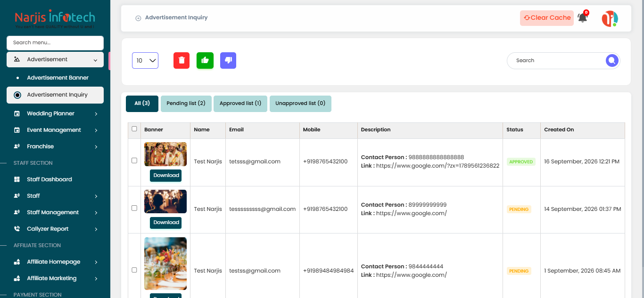Viewport: 644px width, 298px height.
Task: Tick the checkbox for tesssssssss@gmail.com row
Action: pyautogui.click(x=134, y=208)
